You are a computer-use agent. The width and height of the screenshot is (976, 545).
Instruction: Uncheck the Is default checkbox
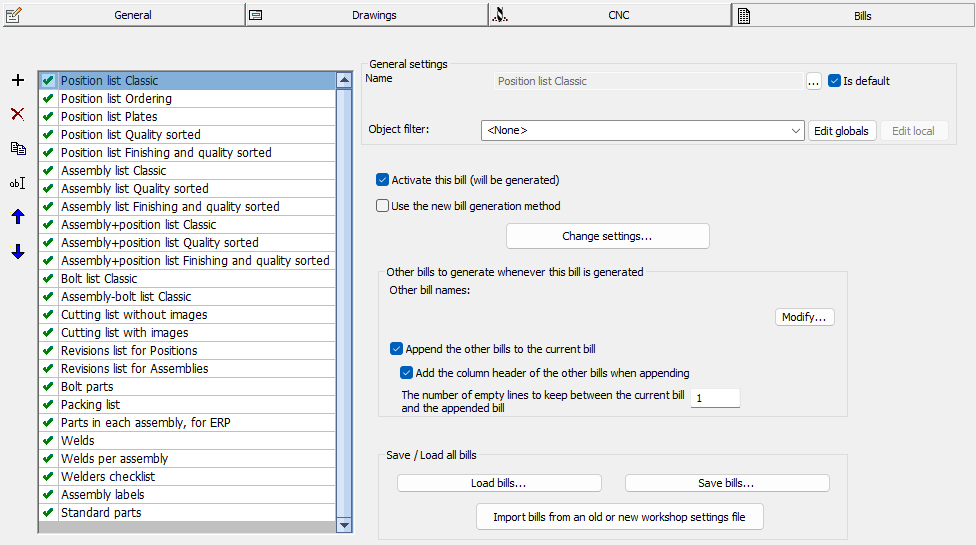coord(835,81)
